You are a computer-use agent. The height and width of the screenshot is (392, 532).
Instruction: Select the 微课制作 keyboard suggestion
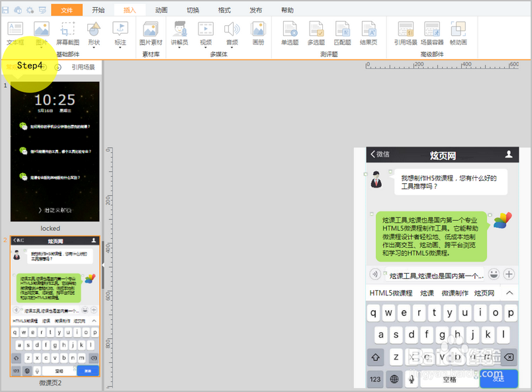click(x=455, y=293)
